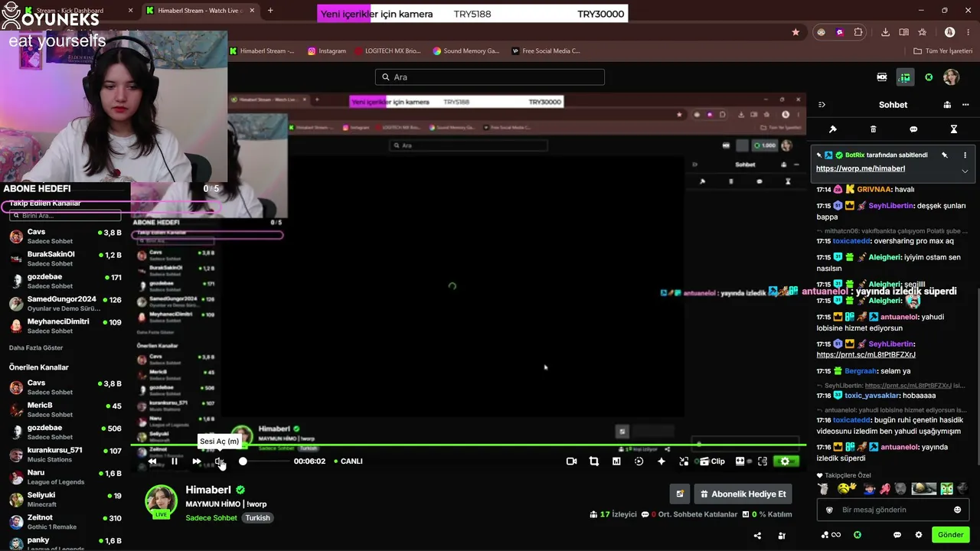This screenshot has width=980, height=551.
Task: Open BurakSakinOl channel in sidebar
Action: 65,259
